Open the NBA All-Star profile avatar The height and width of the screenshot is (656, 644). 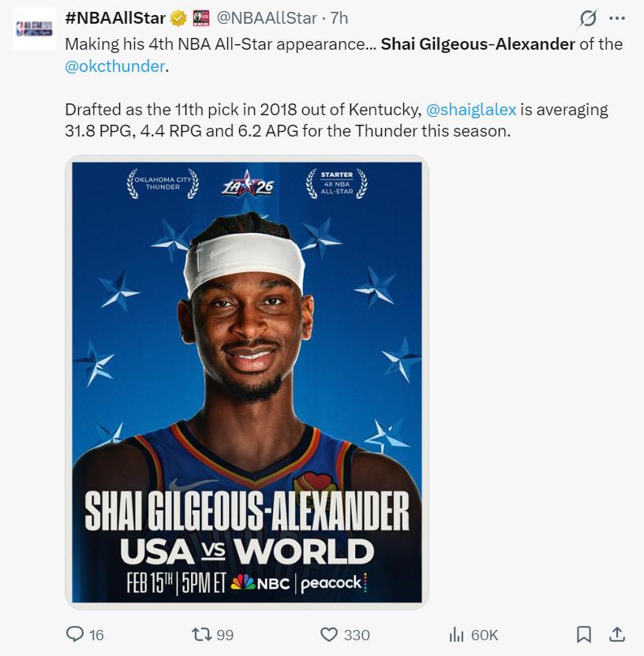point(34,29)
